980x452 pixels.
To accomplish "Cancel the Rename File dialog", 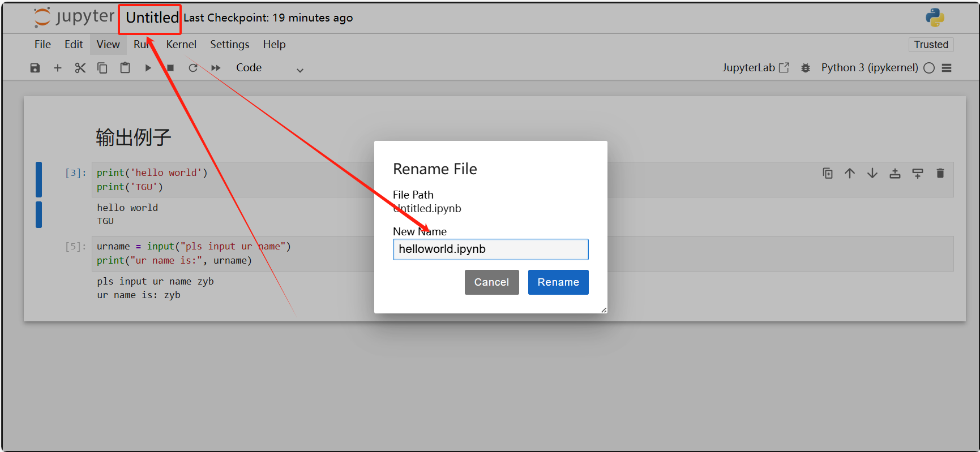I will (x=491, y=282).
